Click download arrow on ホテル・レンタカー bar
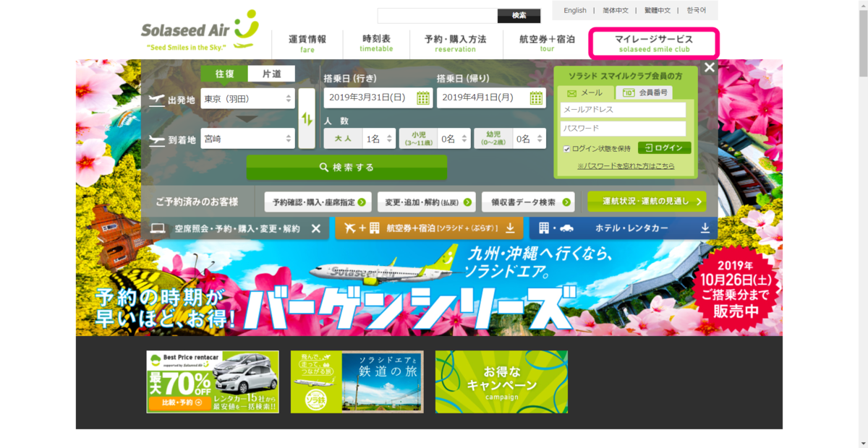 pos(705,228)
